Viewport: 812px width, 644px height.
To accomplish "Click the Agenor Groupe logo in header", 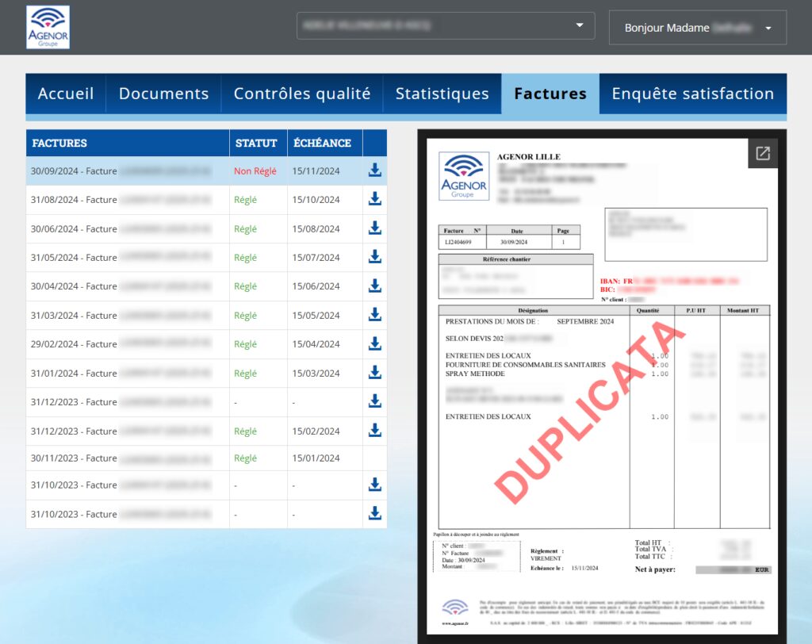I will [48, 28].
